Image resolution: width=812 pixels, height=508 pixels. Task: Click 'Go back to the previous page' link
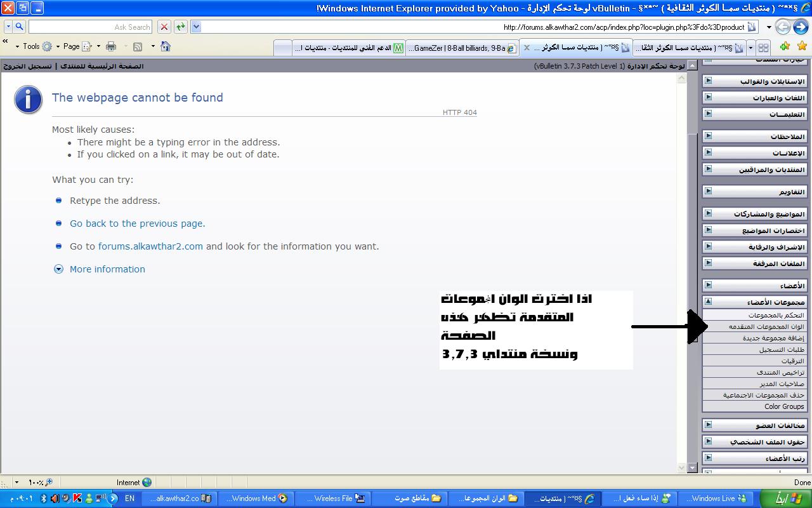(x=137, y=224)
